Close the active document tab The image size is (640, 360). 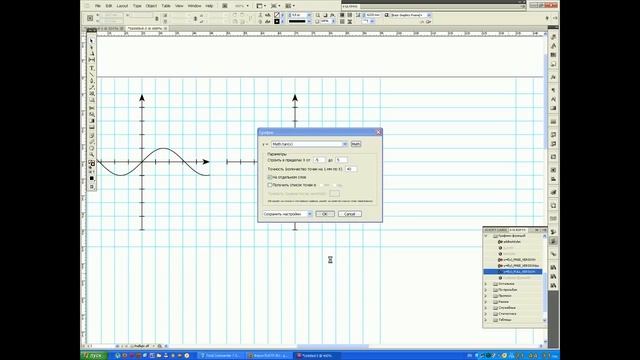[x=165, y=28]
